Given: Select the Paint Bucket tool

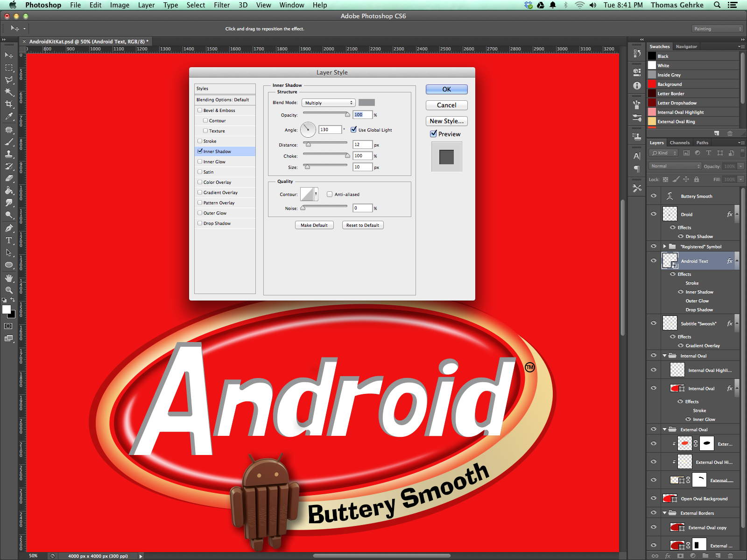Looking at the screenshot, I should point(9,190).
